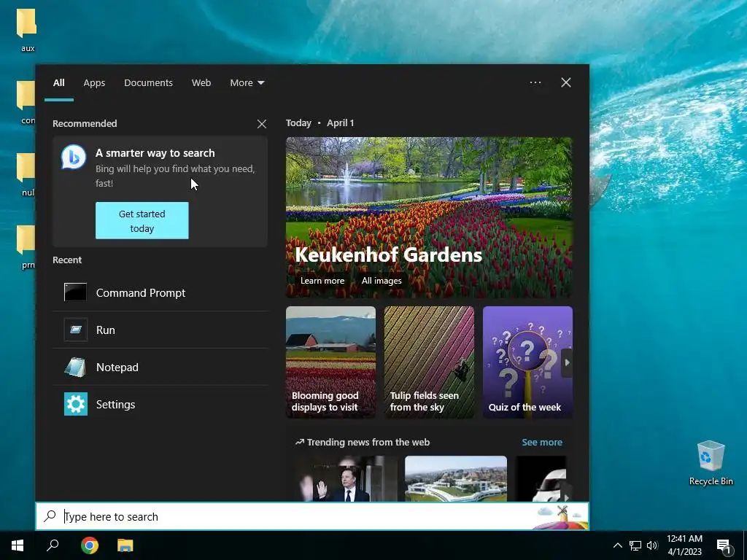Viewport: 747px width, 560px height.
Task: Show hidden tray icons chevron
Action: pyautogui.click(x=617, y=545)
